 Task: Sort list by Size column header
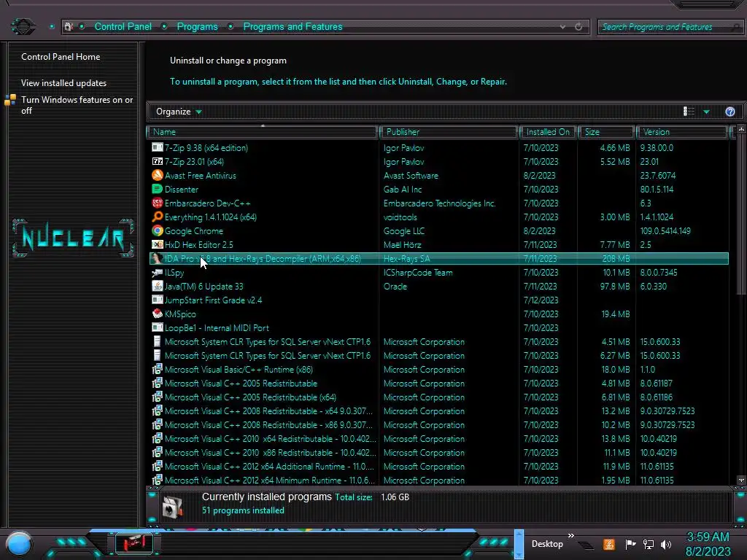coord(606,132)
